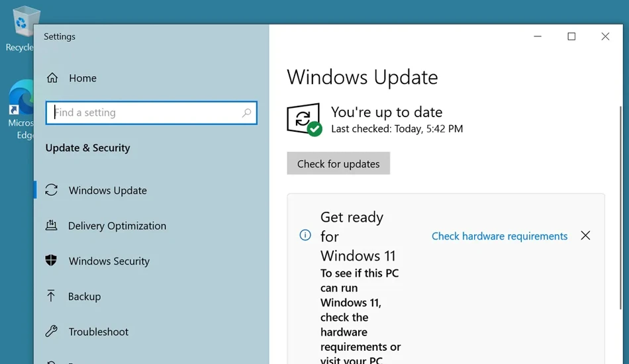629x364 pixels.
Task: Dismiss the Windows 11 banner
Action: coord(585,236)
